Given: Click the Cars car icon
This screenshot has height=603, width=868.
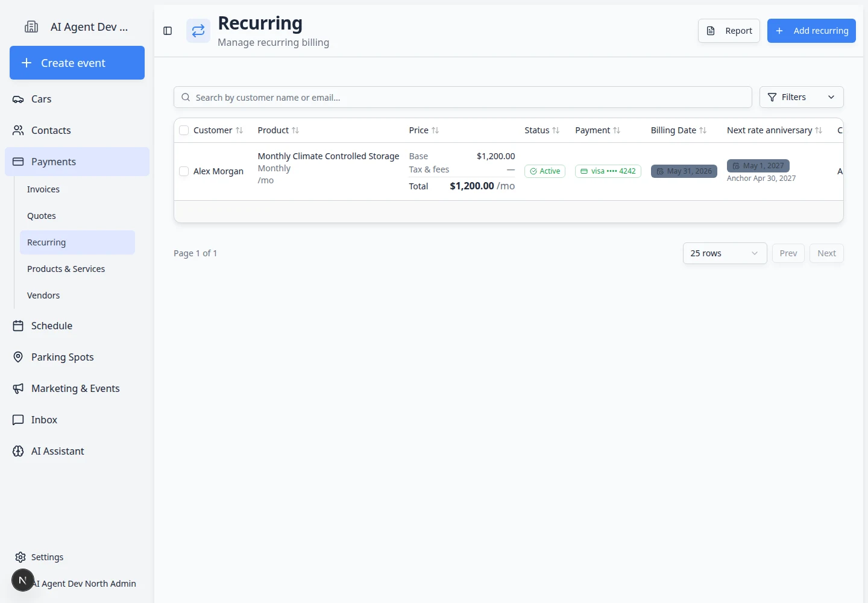Looking at the screenshot, I should [x=18, y=99].
